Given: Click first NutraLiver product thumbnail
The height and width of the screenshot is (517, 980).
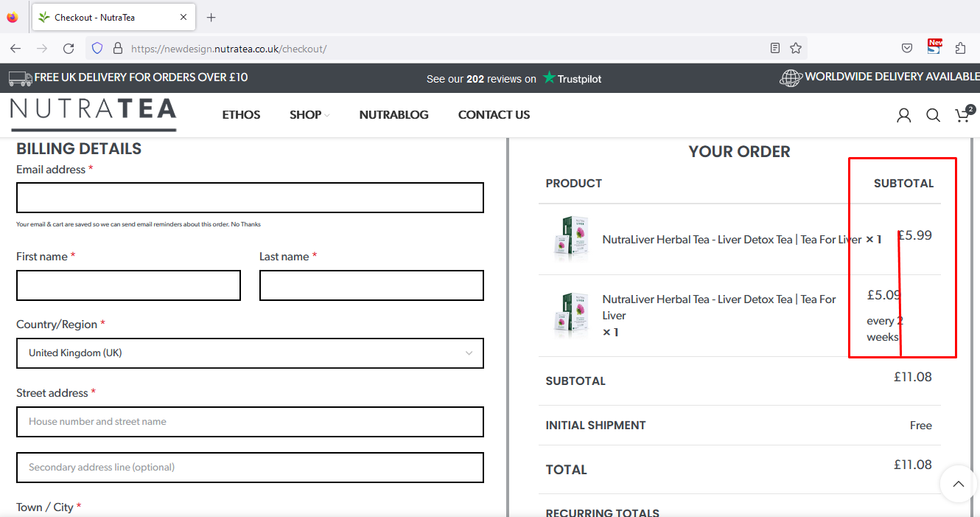Looking at the screenshot, I should (571, 239).
